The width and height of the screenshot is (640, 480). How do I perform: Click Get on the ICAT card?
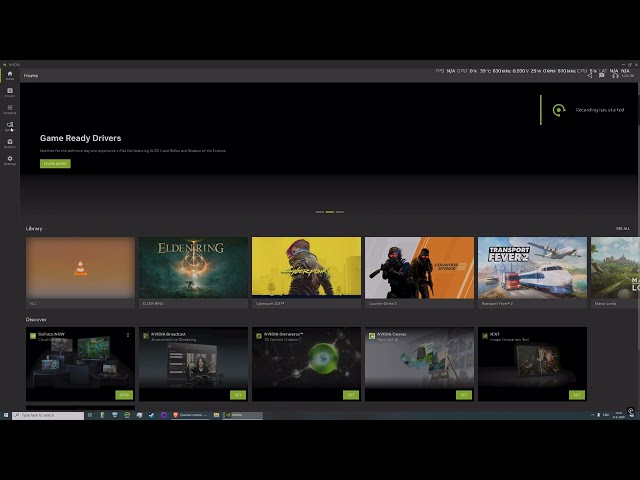577,395
